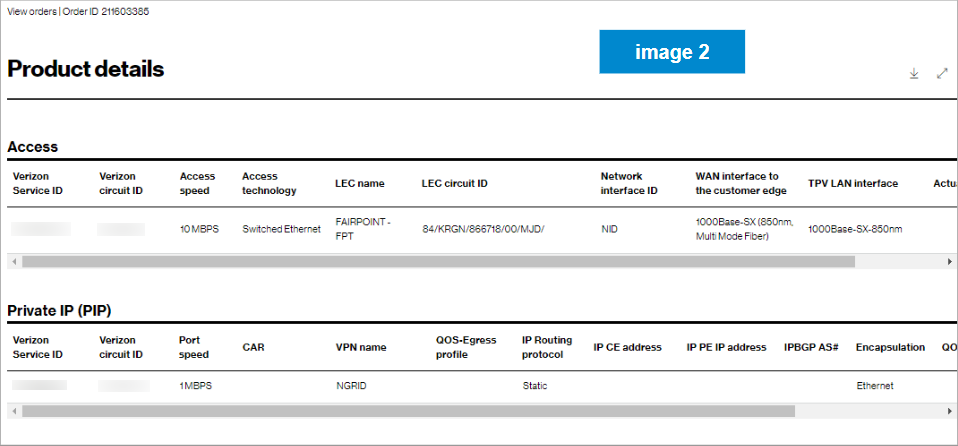
Task: Click the Access table's left scroll arrow
Action: (12, 261)
